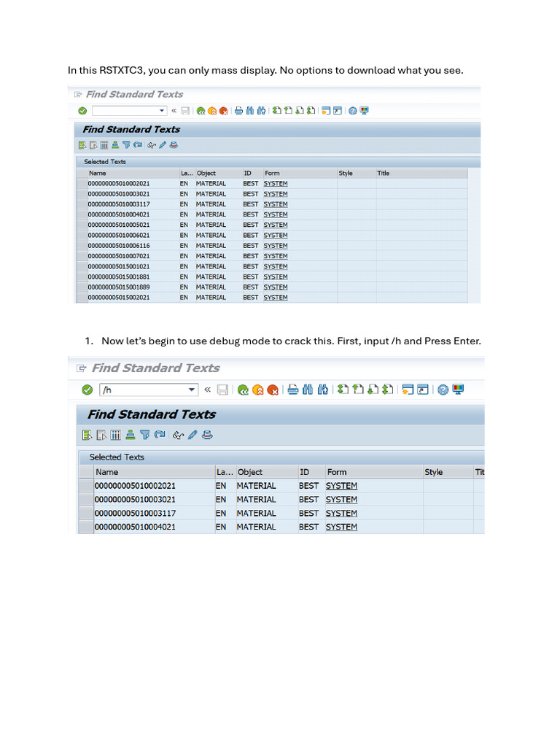Click Title column header in the empty-command-field screenshot
This screenshot has width=560, height=747.
(x=421, y=174)
